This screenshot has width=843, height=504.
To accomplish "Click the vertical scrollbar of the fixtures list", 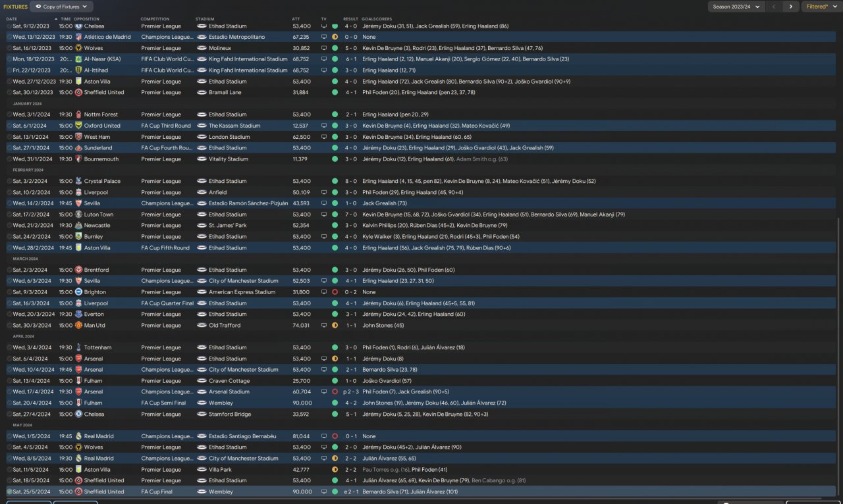I will point(838,355).
